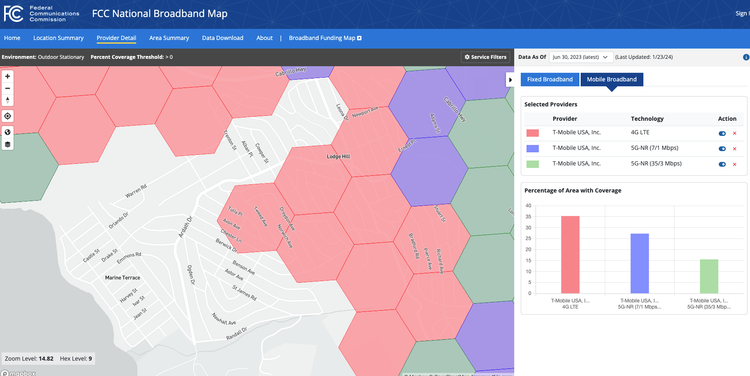Open Broadband Funding Map external link
This screenshot has height=376, width=750.
tap(325, 38)
